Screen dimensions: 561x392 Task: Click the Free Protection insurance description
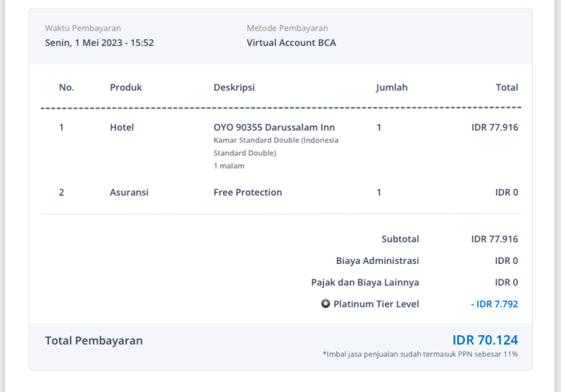247,192
